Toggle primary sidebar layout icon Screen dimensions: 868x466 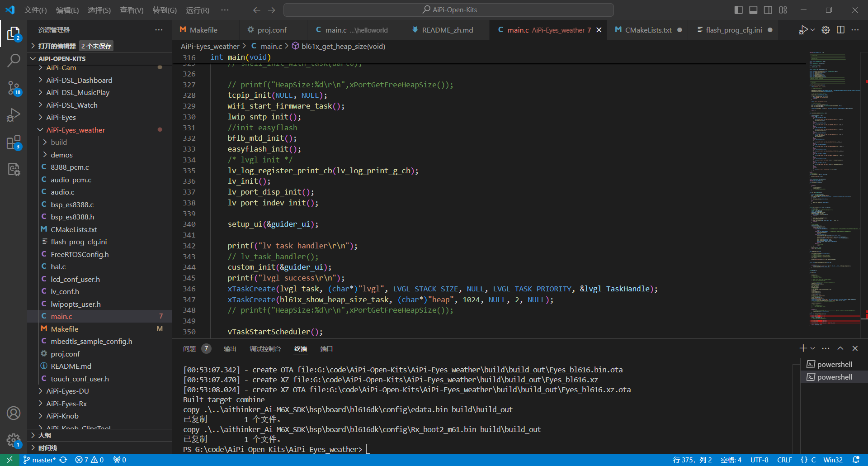(739, 10)
